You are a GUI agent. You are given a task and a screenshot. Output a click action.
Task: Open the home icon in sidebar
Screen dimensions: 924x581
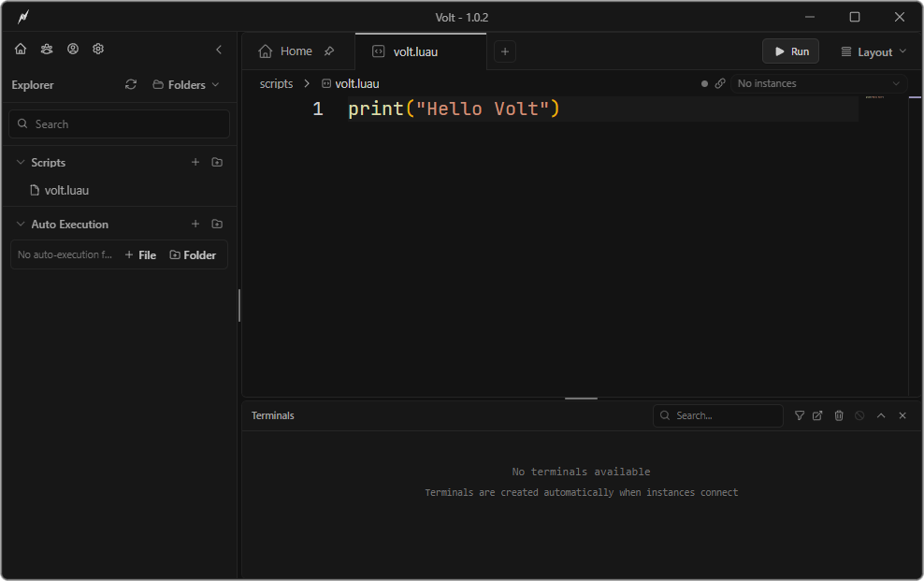click(21, 49)
